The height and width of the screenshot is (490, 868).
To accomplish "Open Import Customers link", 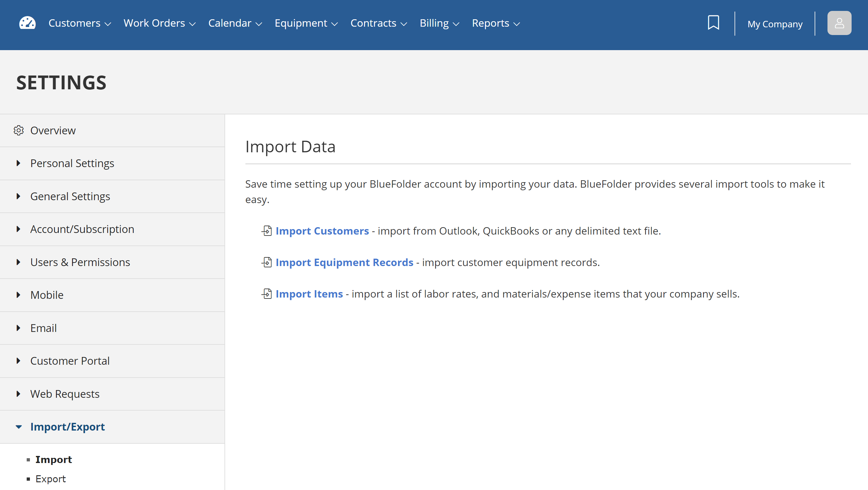I will pyautogui.click(x=322, y=231).
